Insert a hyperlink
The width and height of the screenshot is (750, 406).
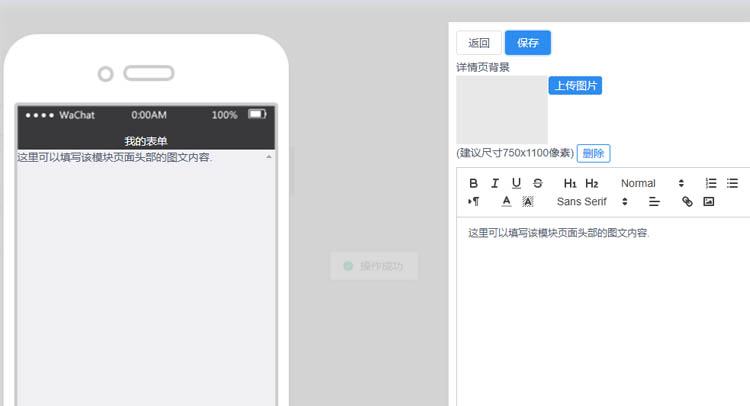pos(687,201)
